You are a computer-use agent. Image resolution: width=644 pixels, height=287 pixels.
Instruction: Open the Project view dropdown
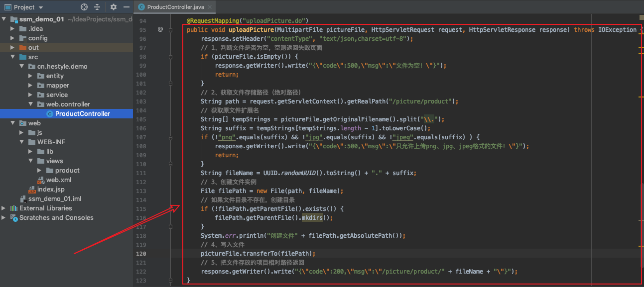(41, 7)
